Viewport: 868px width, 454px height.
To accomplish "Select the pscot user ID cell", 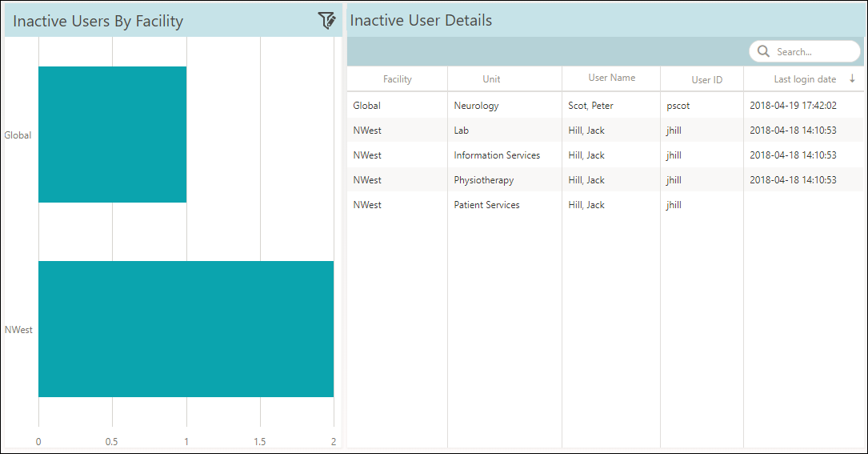I will point(678,106).
